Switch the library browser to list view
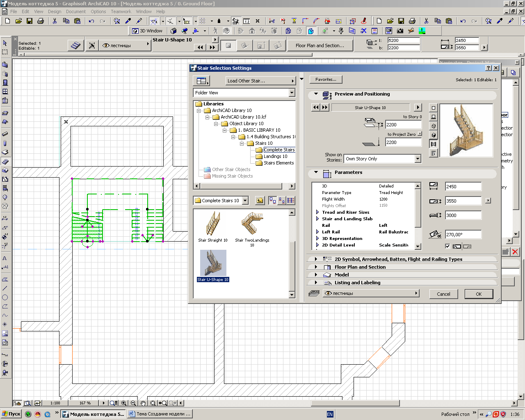 click(x=291, y=201)
